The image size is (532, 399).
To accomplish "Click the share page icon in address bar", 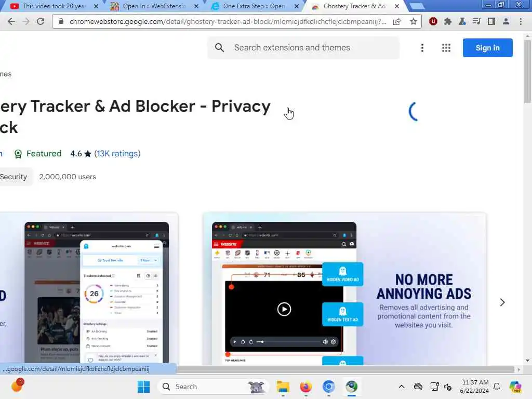I will point(397,21).
